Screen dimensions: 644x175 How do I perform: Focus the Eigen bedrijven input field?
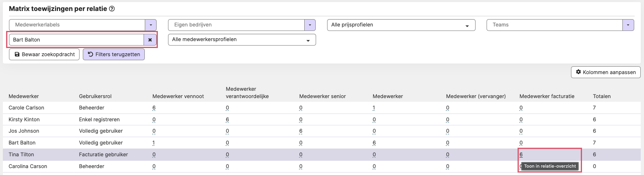tap(236, 25)
